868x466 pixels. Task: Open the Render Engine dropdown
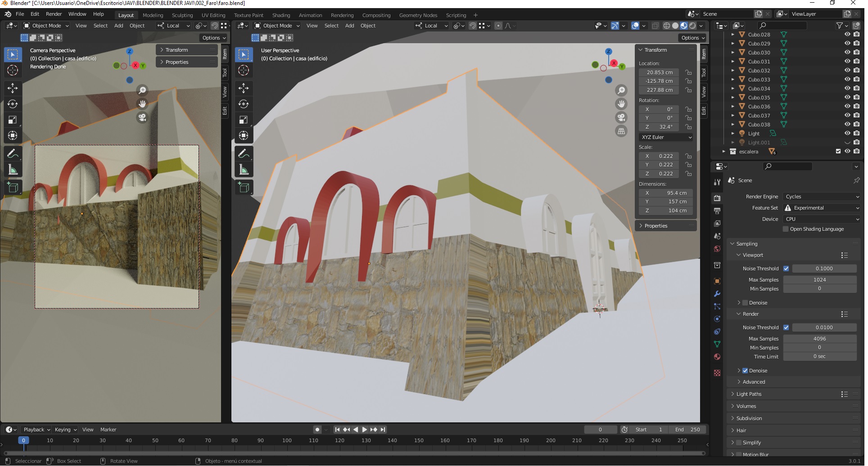[822, 197]
